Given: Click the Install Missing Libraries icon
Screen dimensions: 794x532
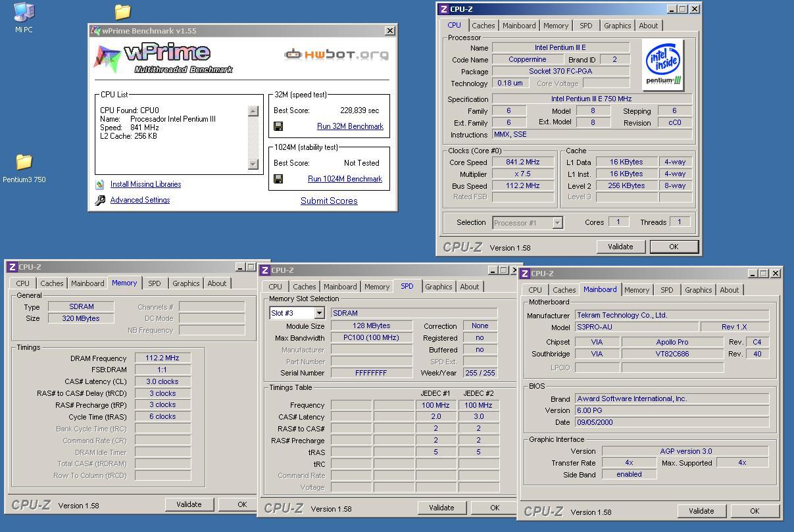Looking at the screenshot, I should (x=99, y=185).
